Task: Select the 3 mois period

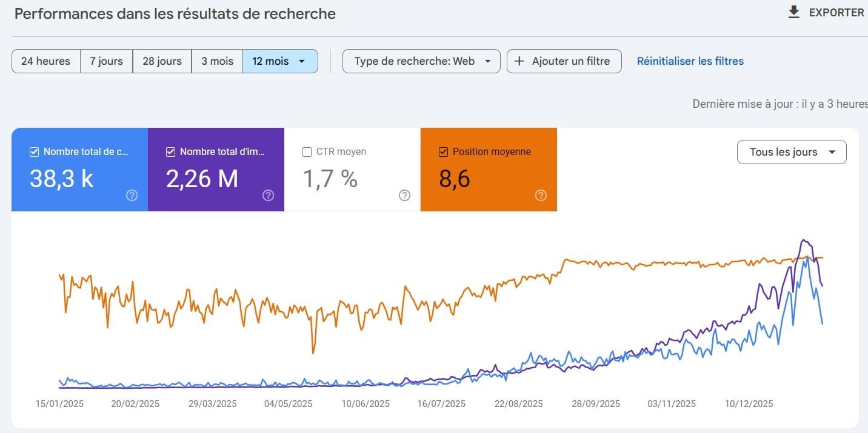Action: pos(217,61)
